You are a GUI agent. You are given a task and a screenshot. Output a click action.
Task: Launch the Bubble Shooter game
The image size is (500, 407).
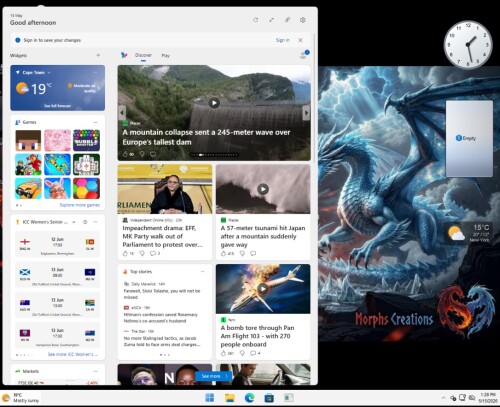coord(86,140)
